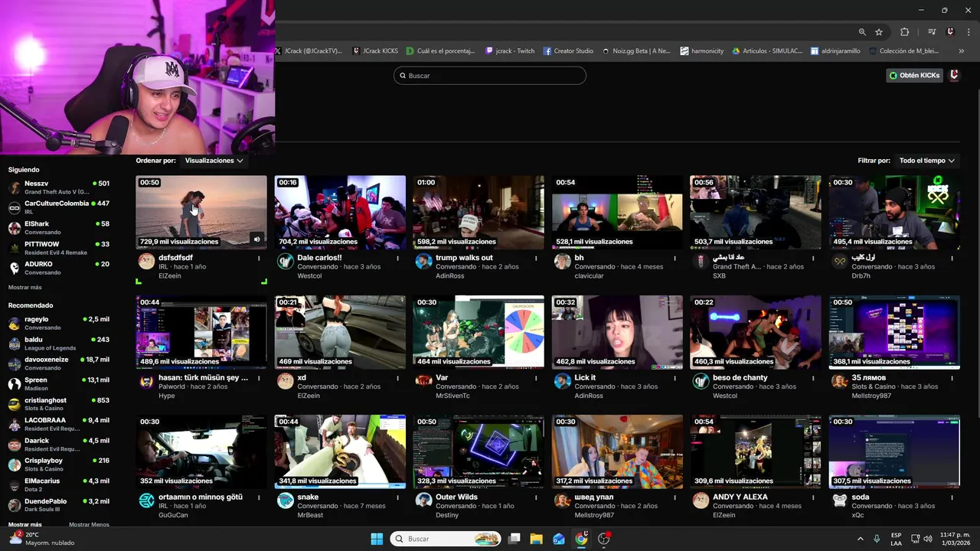This screenshot has height=551, width=980.
Task: Click the Chrome icon in the taskbar
Action: point(581,539)
